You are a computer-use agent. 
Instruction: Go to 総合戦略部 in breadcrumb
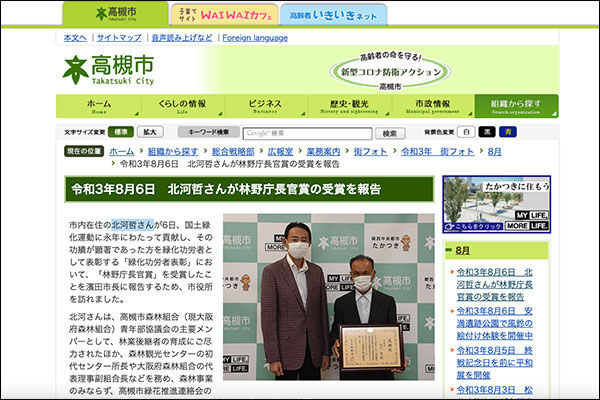tap(233, 152)
